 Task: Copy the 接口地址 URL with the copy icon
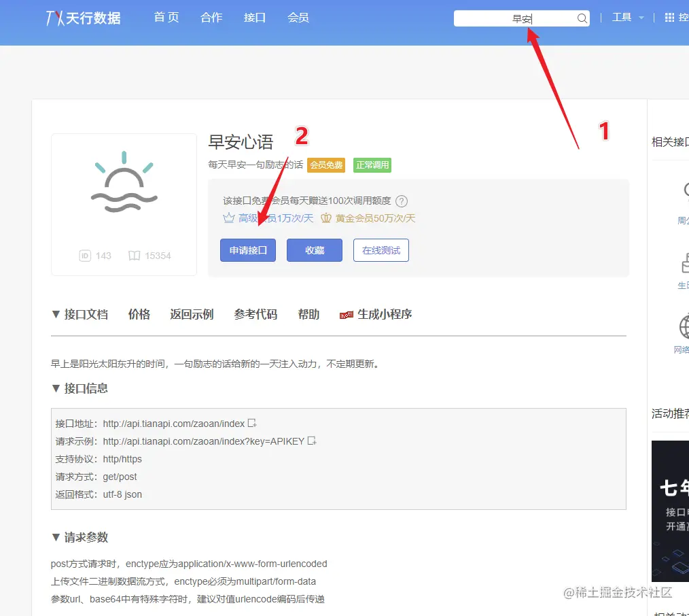click(252, 423)
